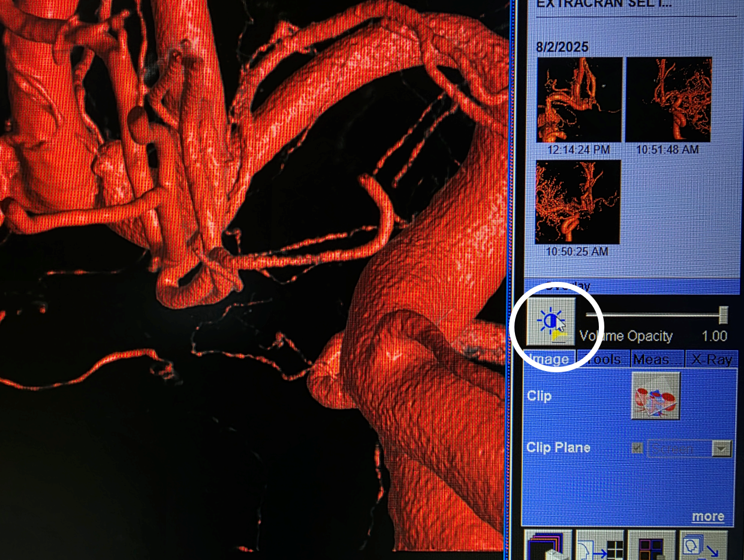Select the X-Ray tab

pyautogui.click(x=711, y=359)
